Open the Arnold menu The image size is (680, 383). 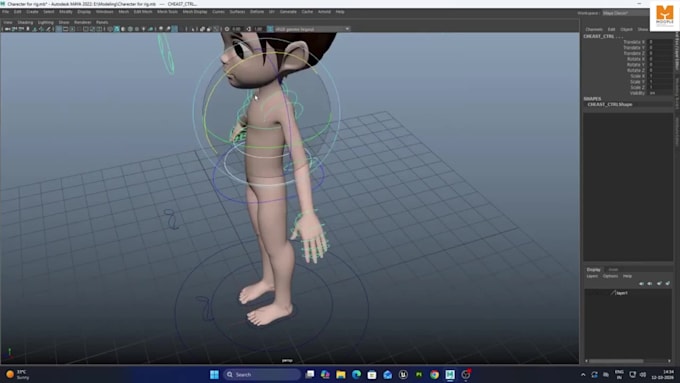[324, 12]
